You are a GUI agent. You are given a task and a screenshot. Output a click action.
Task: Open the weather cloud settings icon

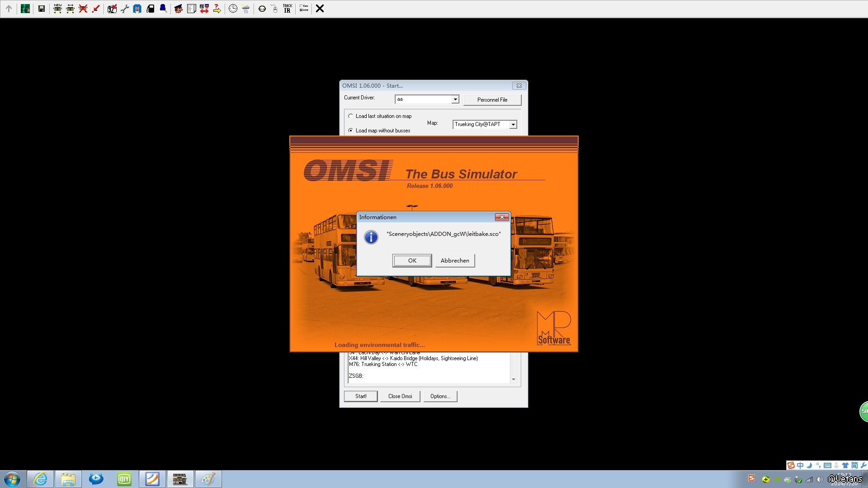[245, 9]
